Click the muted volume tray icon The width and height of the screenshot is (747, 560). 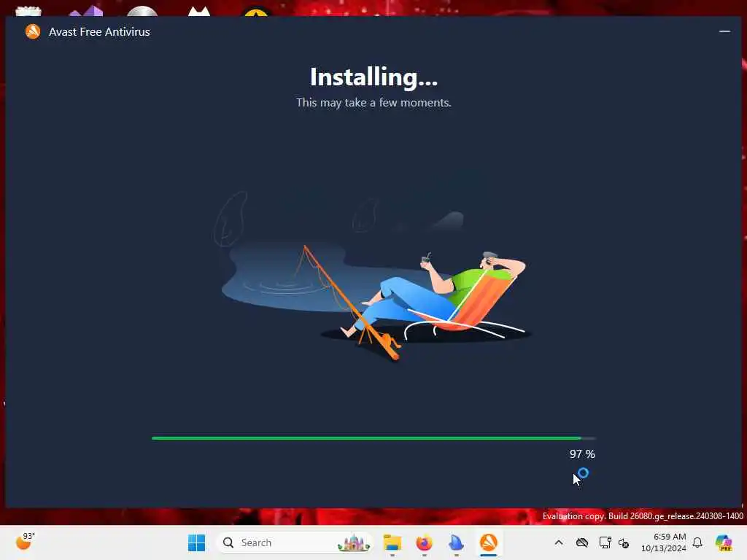(x=624, y=542)
